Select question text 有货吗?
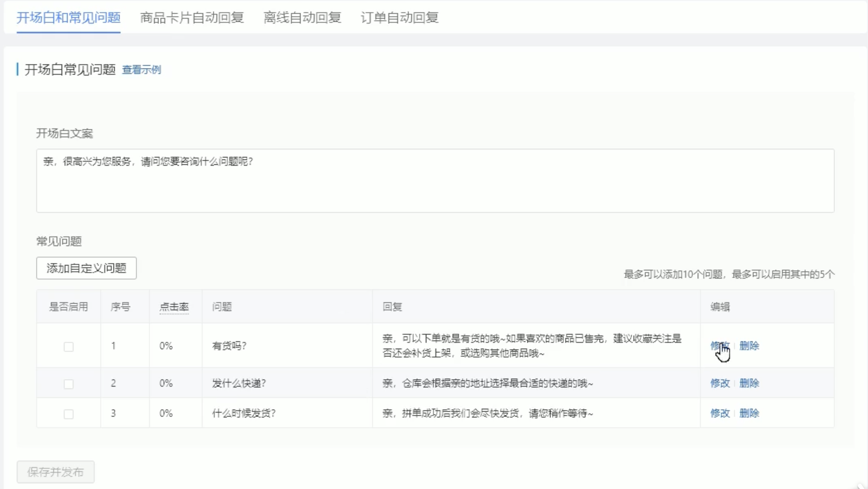 [229, 346]
